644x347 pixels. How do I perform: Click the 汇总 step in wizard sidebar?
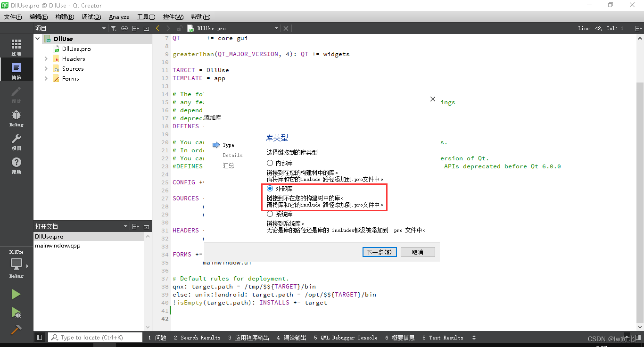tap(228, 165)
